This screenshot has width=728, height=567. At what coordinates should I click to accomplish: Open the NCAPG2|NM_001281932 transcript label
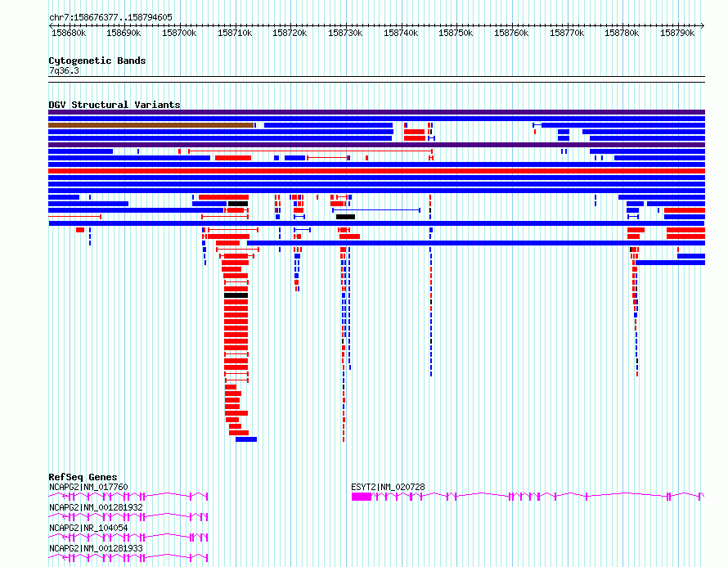coord(96,507)
